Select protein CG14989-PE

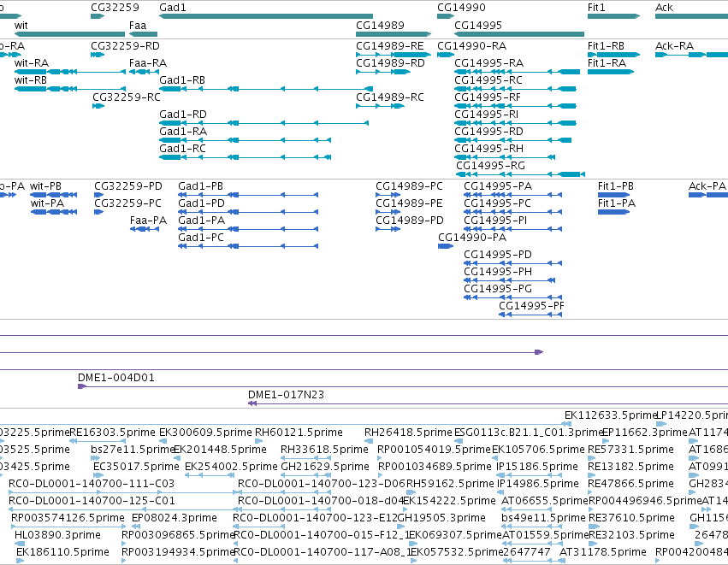coord(388,212)
